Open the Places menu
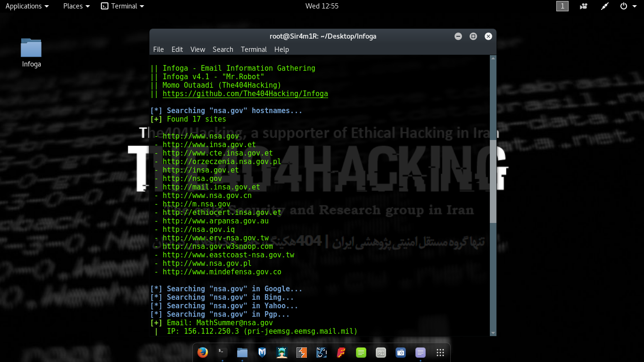Image resolution: width=644 pixels, height=362 pixels. 76,6
